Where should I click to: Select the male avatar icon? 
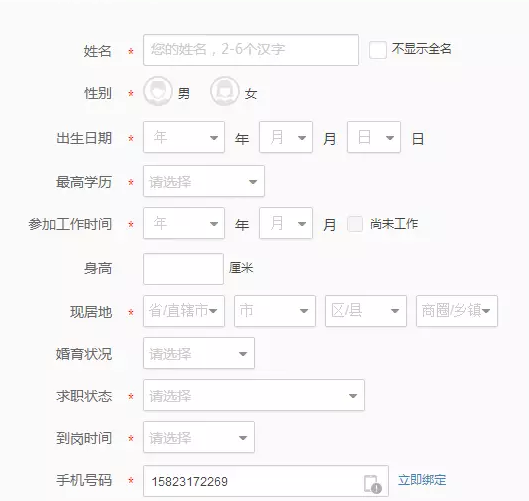[158, 91]
